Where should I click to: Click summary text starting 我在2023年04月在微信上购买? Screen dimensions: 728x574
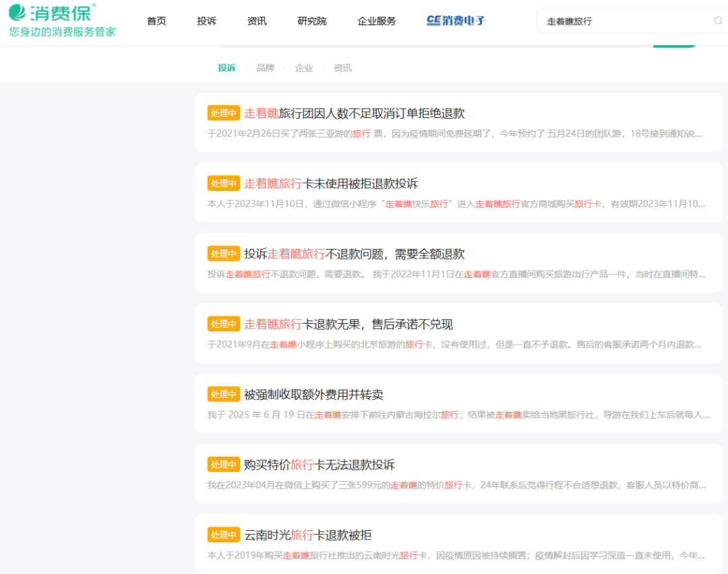tap(456, 485)
